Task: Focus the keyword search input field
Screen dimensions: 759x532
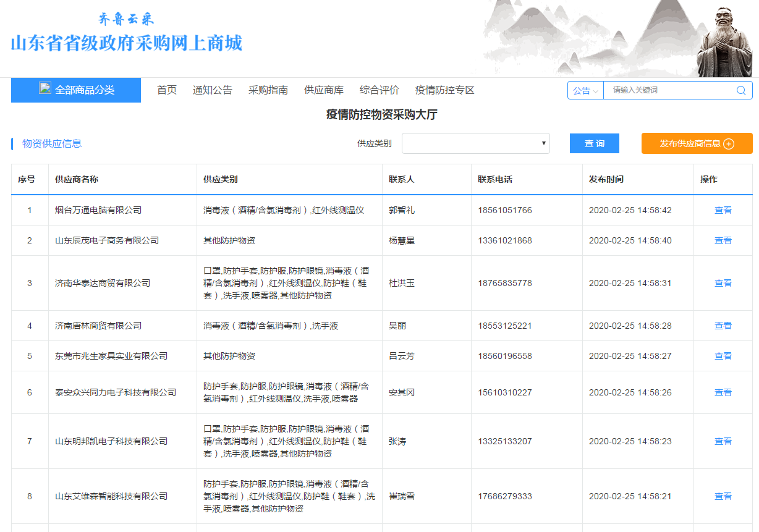Action: 671,90
